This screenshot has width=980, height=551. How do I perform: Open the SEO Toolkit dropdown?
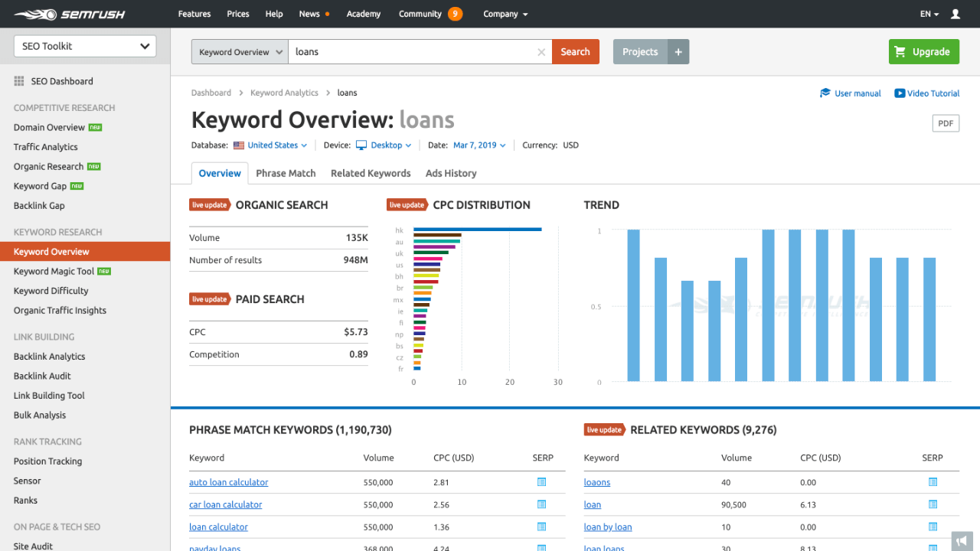(x=85, y=46)
